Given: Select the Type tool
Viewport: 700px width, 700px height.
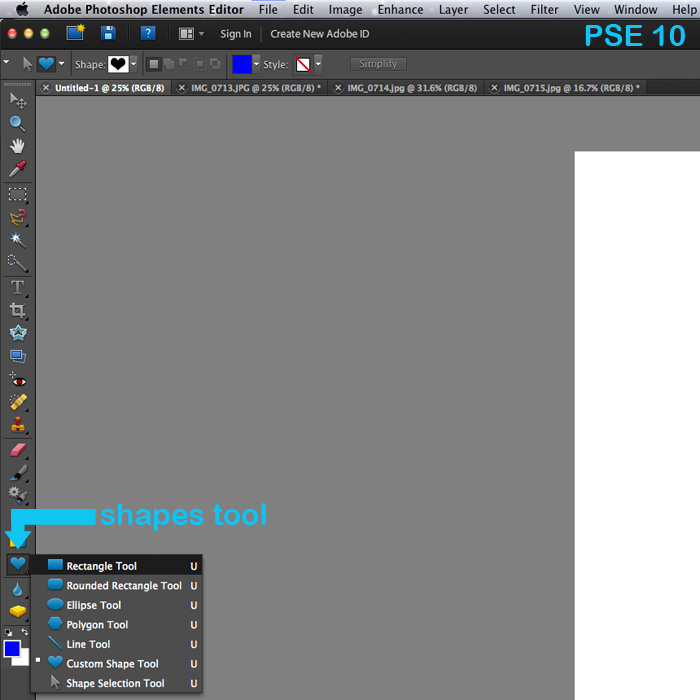Looking at the screenshot, I should [x=17, y=288].
